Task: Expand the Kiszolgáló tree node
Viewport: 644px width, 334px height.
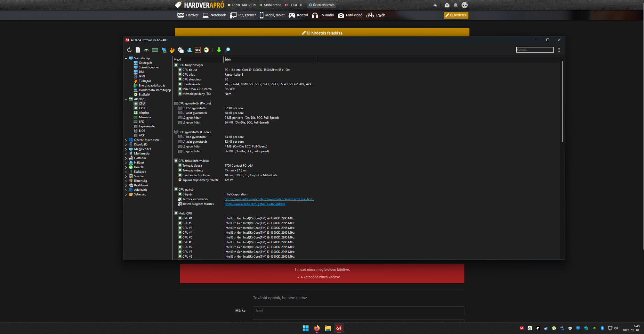Action: [126, 145]
